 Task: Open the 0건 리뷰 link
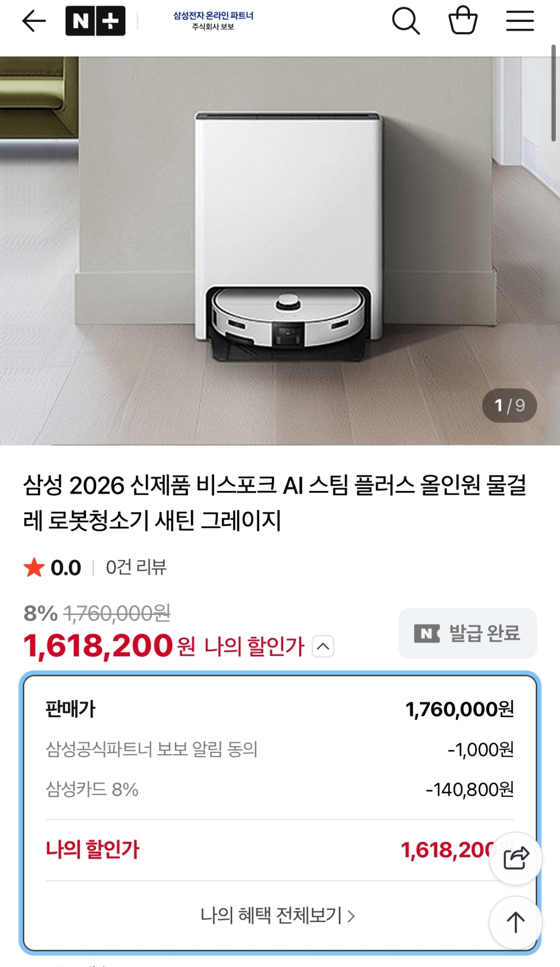136,568
